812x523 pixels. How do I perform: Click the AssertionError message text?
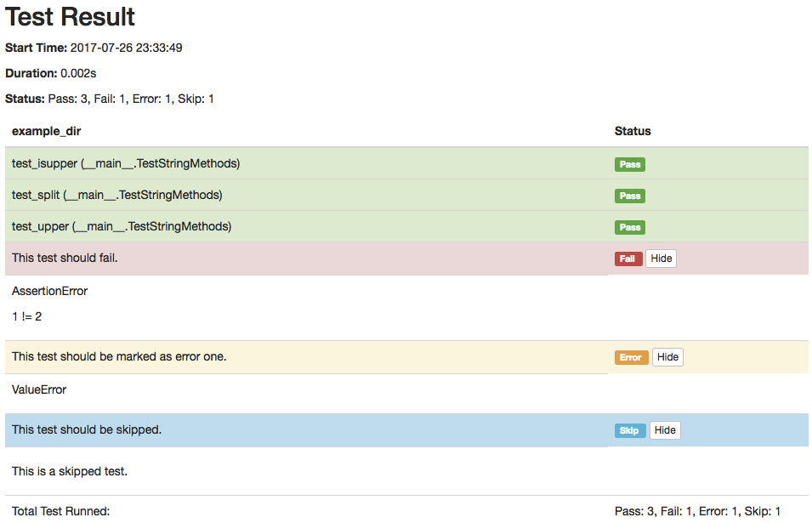tap(49, 291)
